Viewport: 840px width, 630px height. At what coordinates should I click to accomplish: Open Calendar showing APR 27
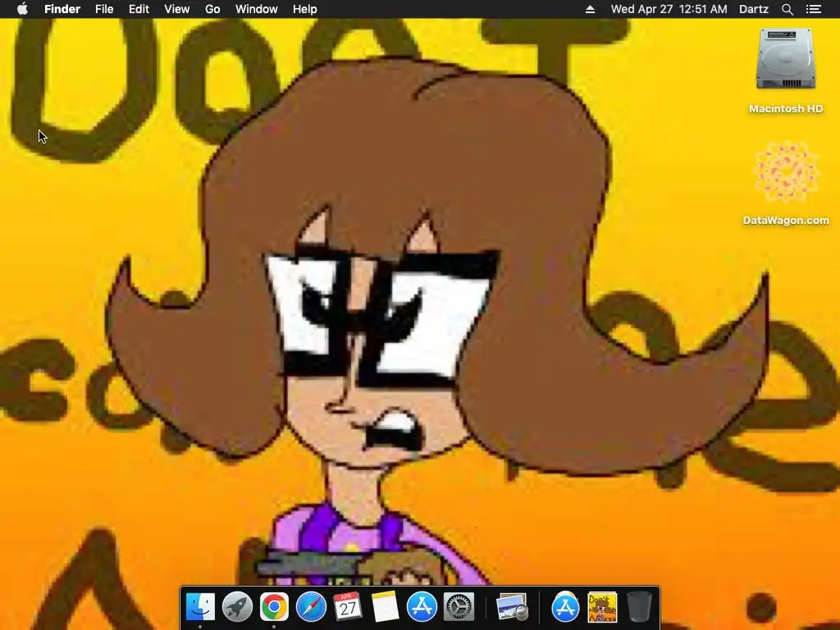pyautogui.click(x=348, y=606)
